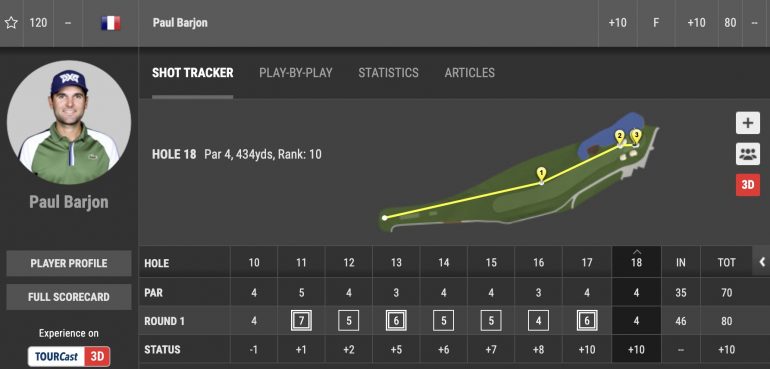770x369 pixels.
Task: Select shot marker 1 on fairway
Action: [541, 174]
